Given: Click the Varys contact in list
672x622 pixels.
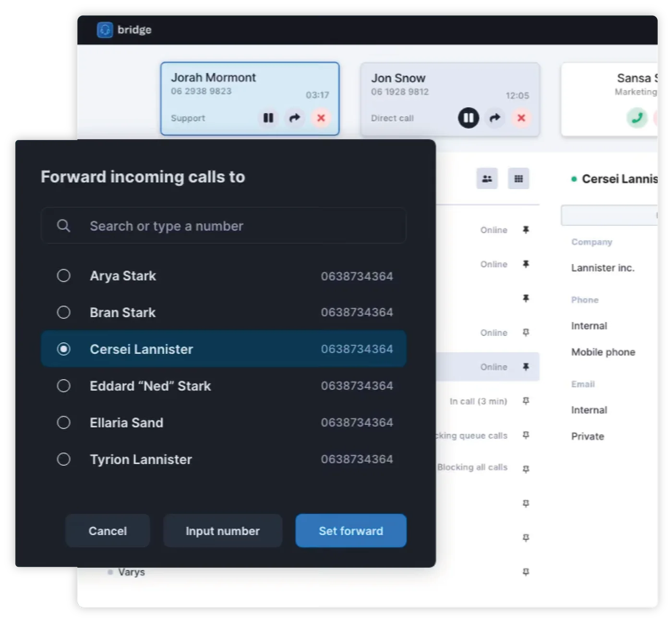Looking at the screenshot, I should [131, 572].
